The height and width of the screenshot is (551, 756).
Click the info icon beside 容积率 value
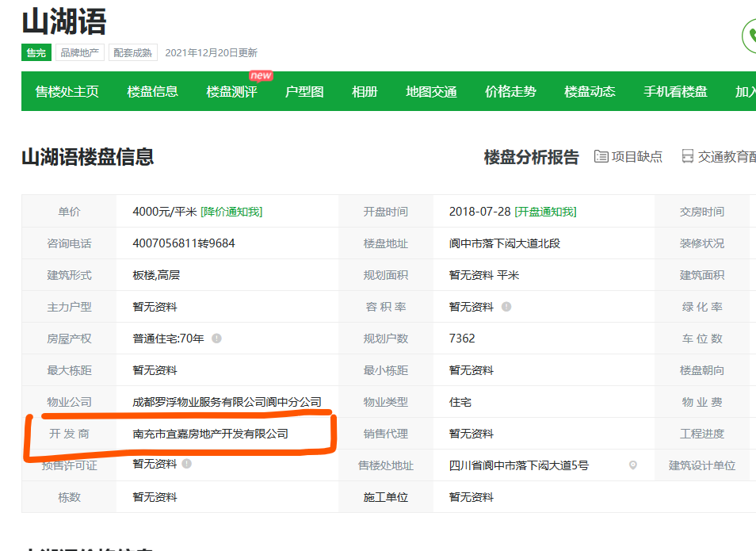tap(506, 306)
